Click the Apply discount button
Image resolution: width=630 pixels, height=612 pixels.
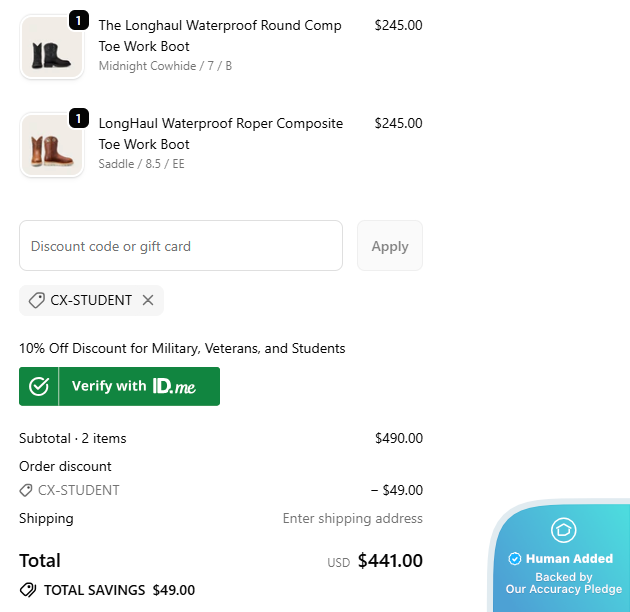(x=389, y=246)
